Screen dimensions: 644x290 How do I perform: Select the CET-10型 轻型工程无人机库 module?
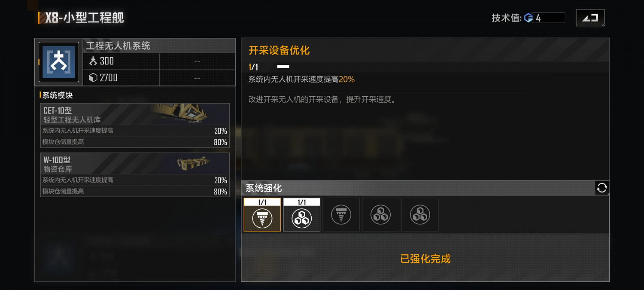coord(135,125)
